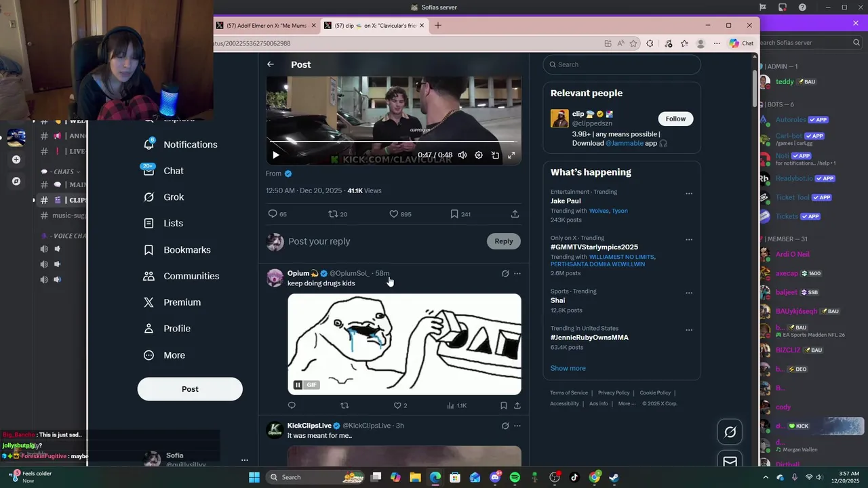Open Grok icon on Opium's reply
The image size is (868, 488).
point(505,274)
